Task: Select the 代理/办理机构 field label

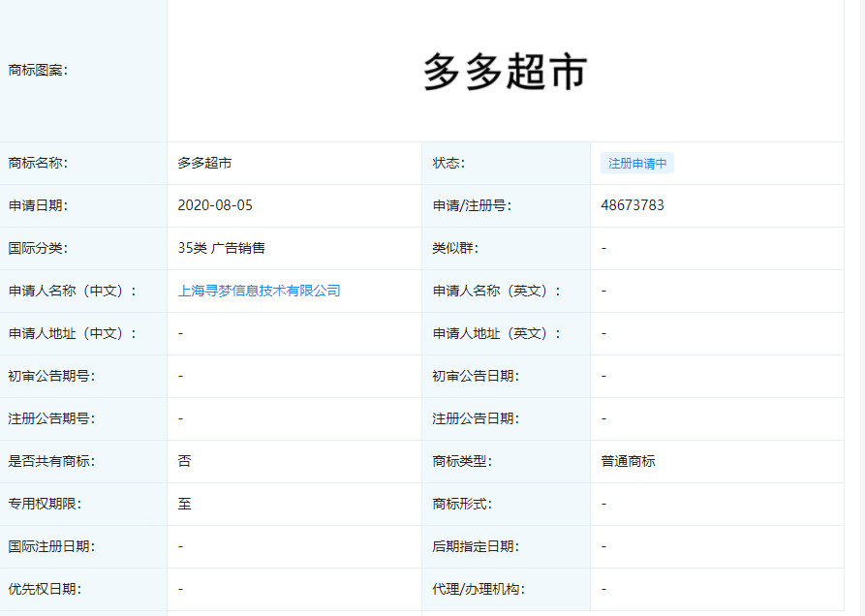Action: click(x=479, y=589)
